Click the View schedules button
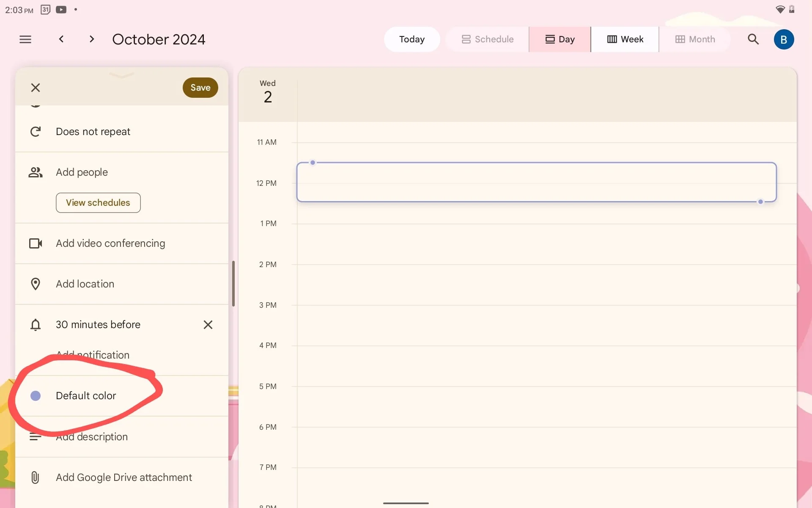The width and height of the screenshot is (812, 508). [x=98, y=202]
